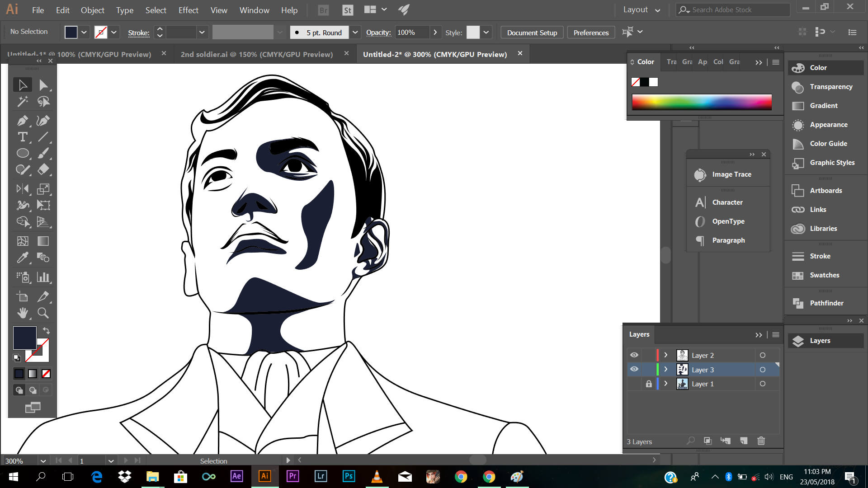Unlock Layer 1 via lock icon
Screen dimensions: 868x488
649,384
